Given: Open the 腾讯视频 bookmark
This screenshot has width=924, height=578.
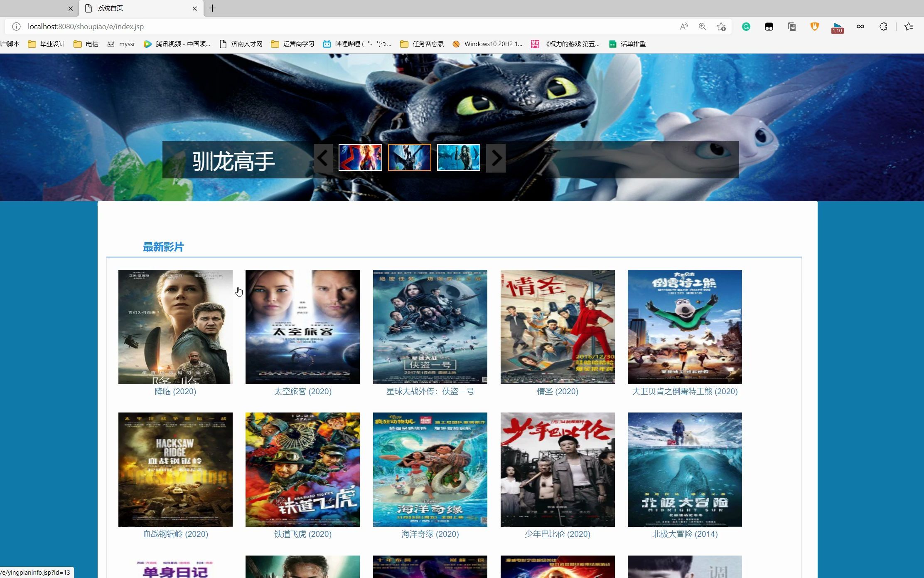Looking at the screenshot, I should [x=177, y=44].
